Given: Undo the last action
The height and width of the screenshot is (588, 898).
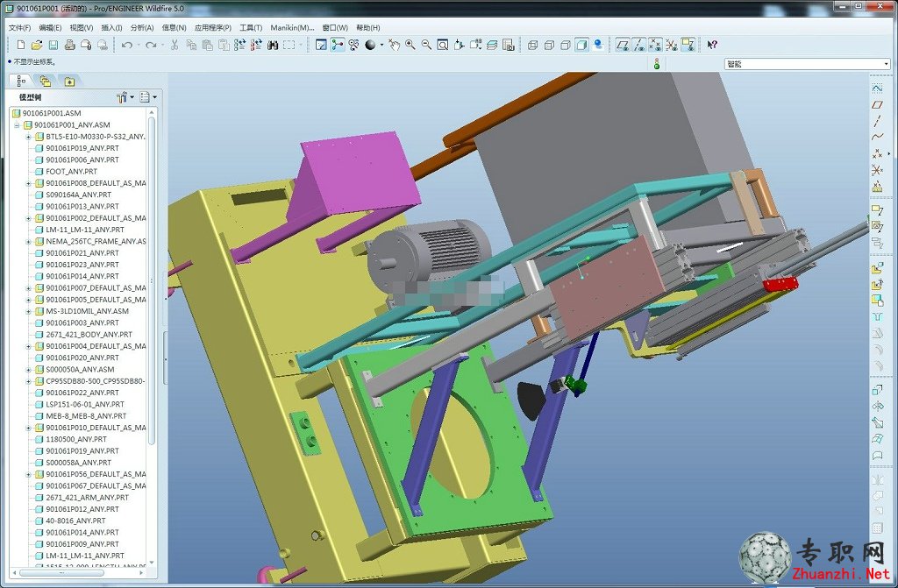Looking at the screenshot, I should 126,45.
